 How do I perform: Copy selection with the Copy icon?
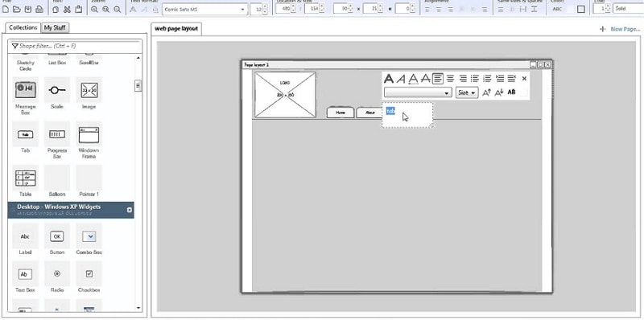pos(56,9)
